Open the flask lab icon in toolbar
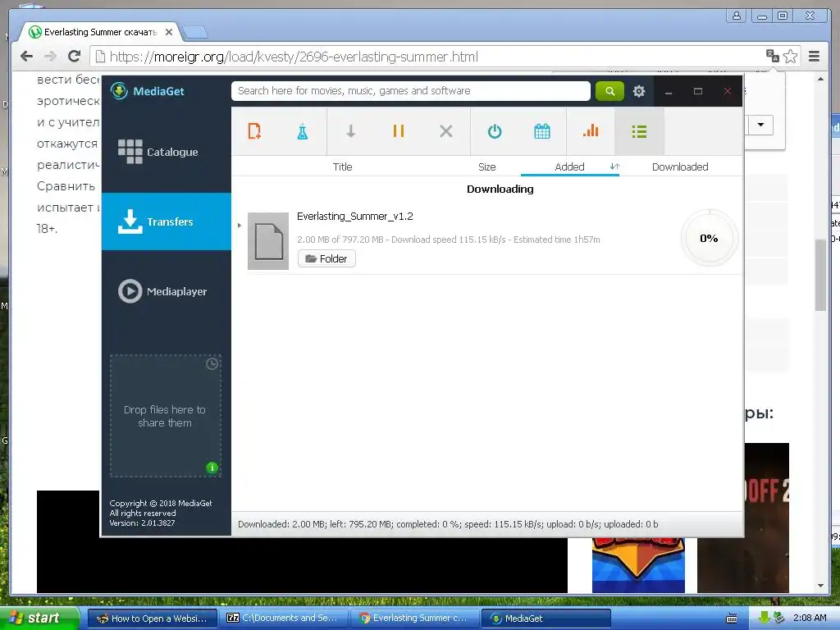 click(x=303, y=131)
